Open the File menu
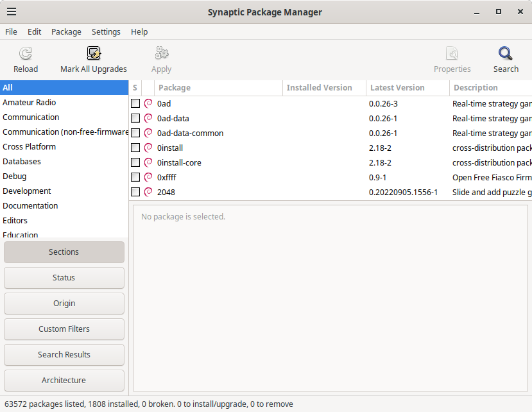This screenshot has height=412, width=532. pyautogui.click(x=11, y=31)
